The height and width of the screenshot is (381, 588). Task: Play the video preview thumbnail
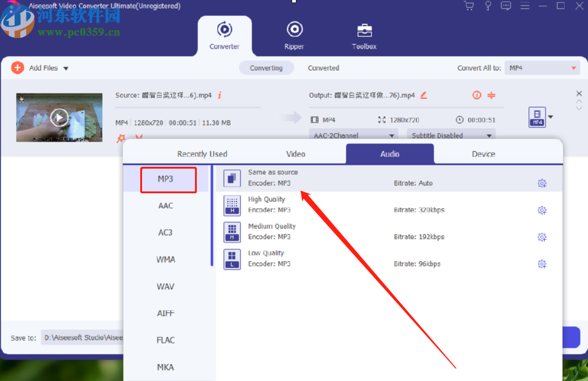pos(59,117)
